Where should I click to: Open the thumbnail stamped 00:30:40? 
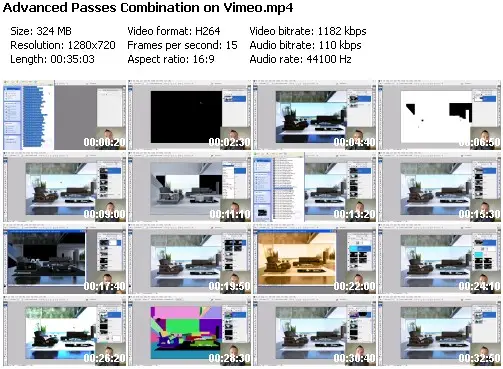click(314, 331)
